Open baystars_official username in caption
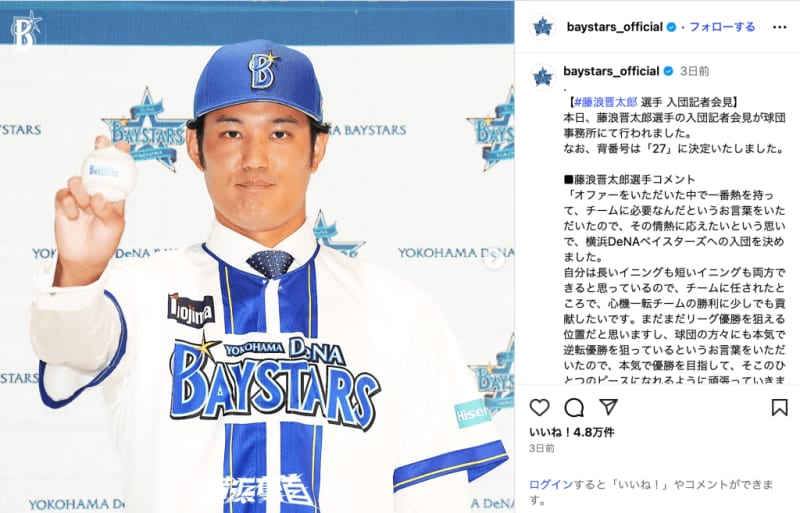This screenshot has height=513, width=800. (611, 71)
